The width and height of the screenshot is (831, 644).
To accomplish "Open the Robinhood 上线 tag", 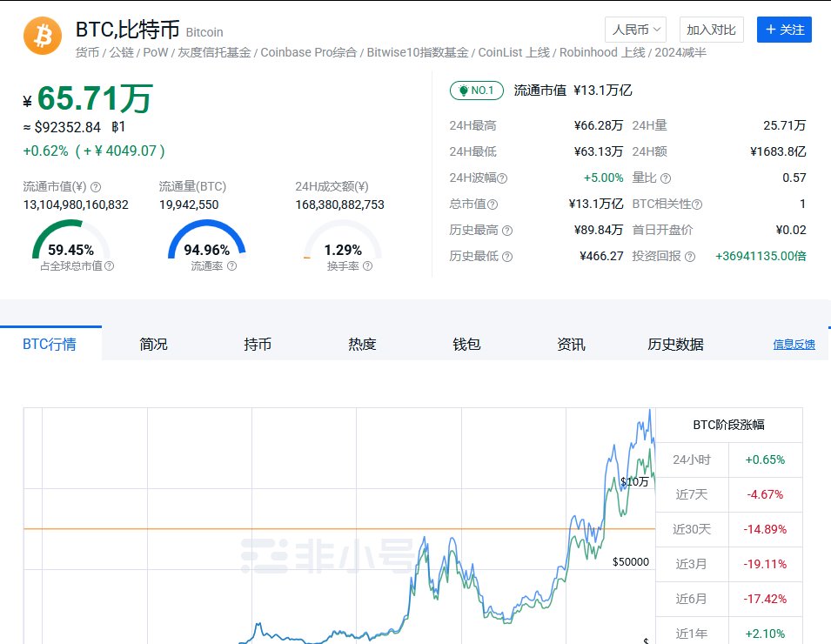I will tap(602, 52).
